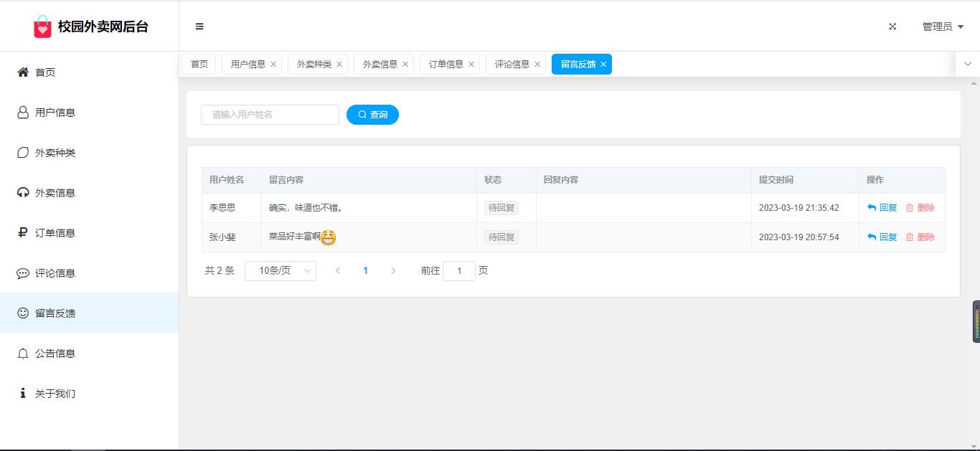This screenshot has width=980, height=451.
Task: Click the ruble icon for 订单信息
Action: click(23, 233)
